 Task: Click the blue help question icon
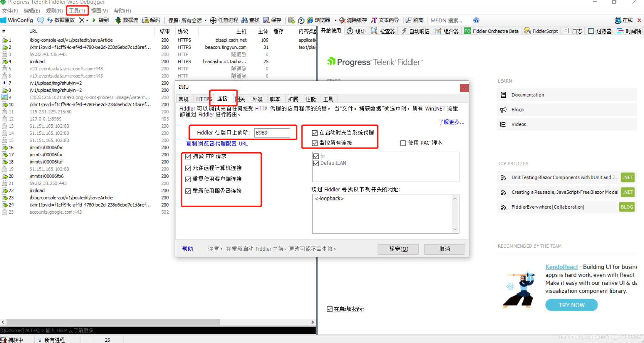click(476, 20)
